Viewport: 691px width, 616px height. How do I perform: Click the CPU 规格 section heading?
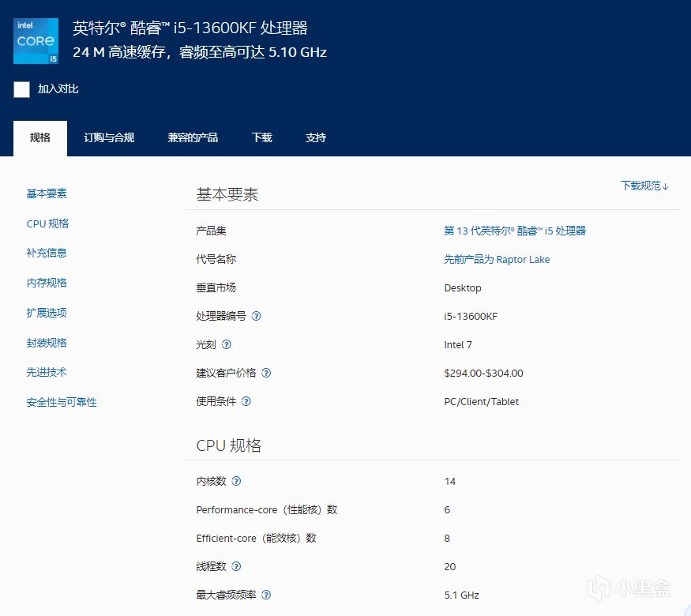[x=229, y=445]
